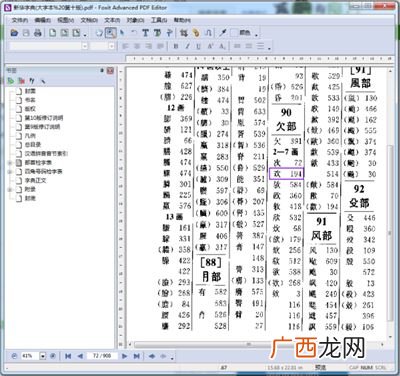Open the 视图 menu
This screenshot has width=400, height=376.
point(66,20)
